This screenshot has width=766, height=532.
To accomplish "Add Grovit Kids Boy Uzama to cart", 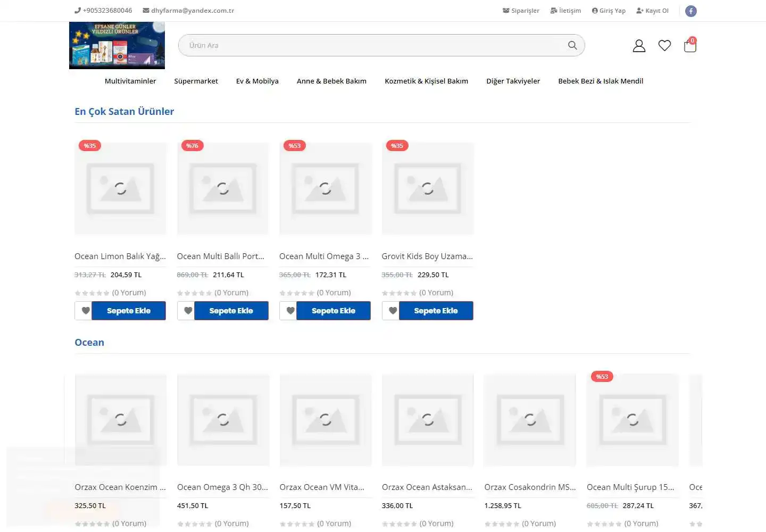I will click(x=436, y=311).
